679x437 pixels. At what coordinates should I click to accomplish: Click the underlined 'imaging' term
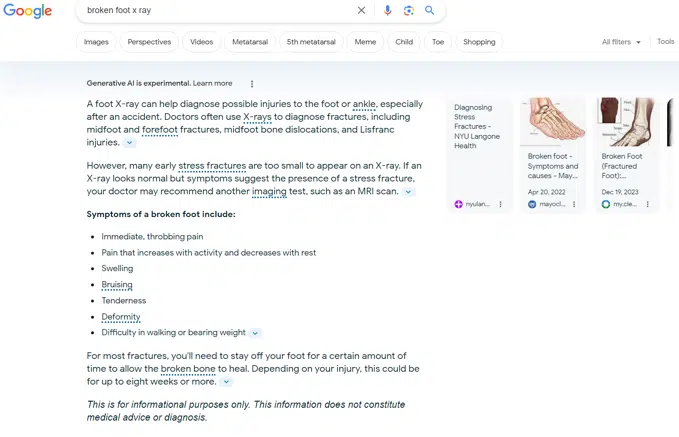pos(269,191)
